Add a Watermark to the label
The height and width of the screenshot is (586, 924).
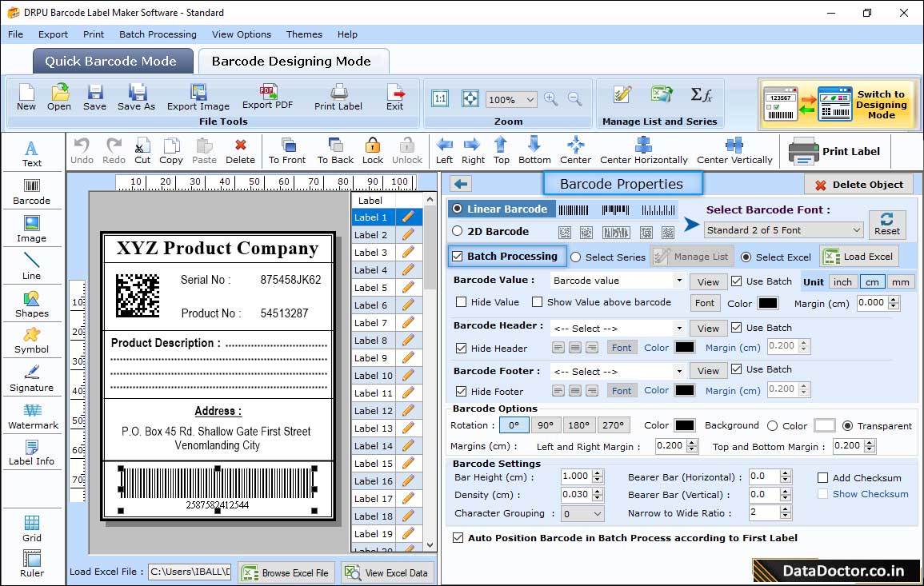32,415
